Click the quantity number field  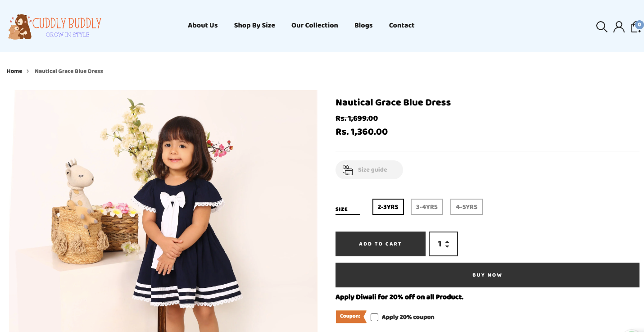click(x=439, y=244)
